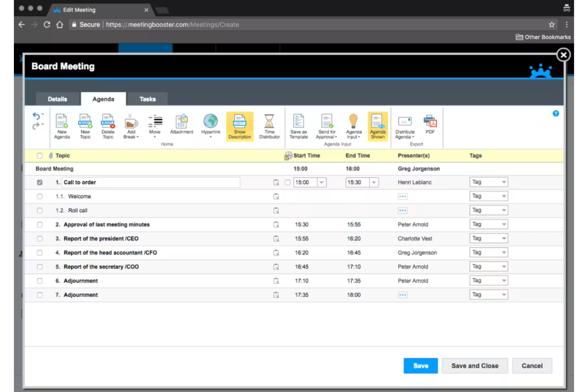Cancel the meeting edit dialog

tap(532, 366)
